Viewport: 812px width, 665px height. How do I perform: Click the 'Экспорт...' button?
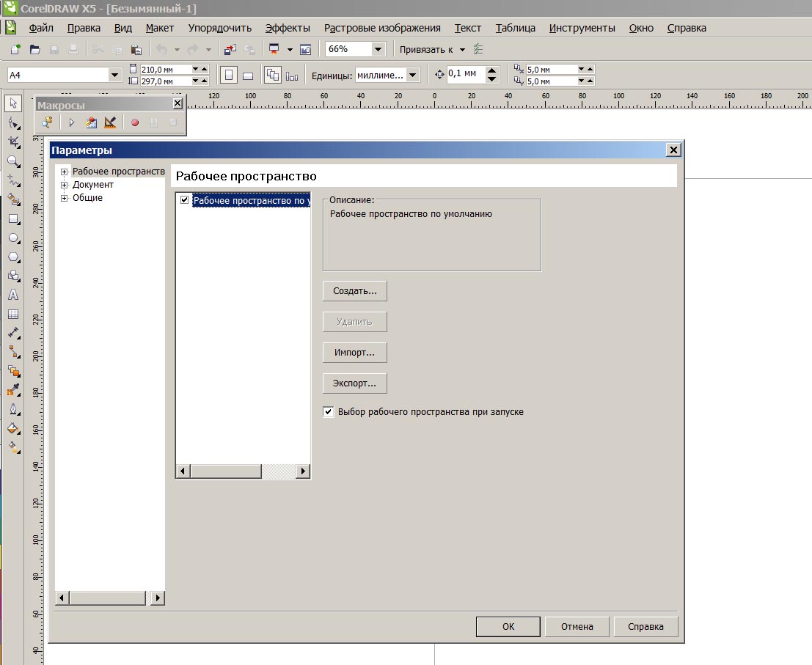point(354,383)
